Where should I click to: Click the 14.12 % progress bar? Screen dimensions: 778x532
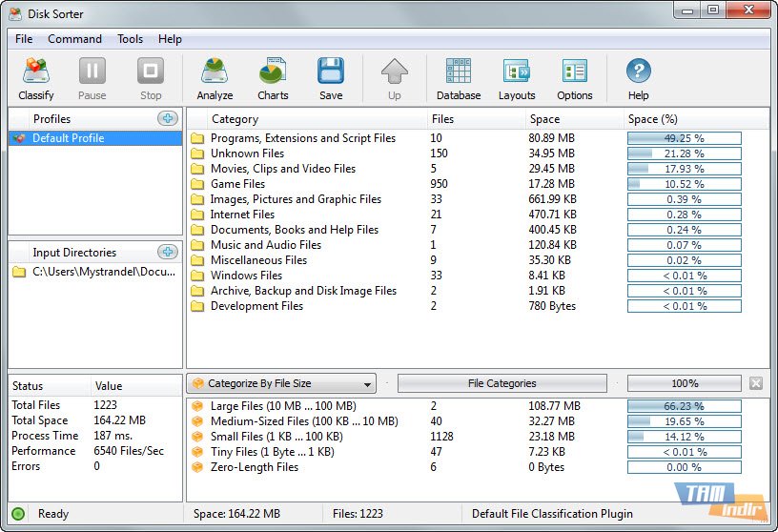[x=685, y=437]
